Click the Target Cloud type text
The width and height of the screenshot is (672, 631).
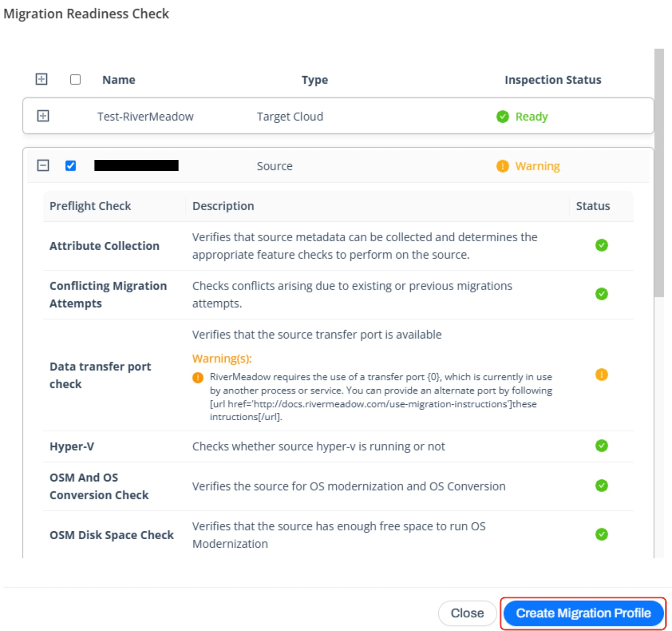point(290,116)
